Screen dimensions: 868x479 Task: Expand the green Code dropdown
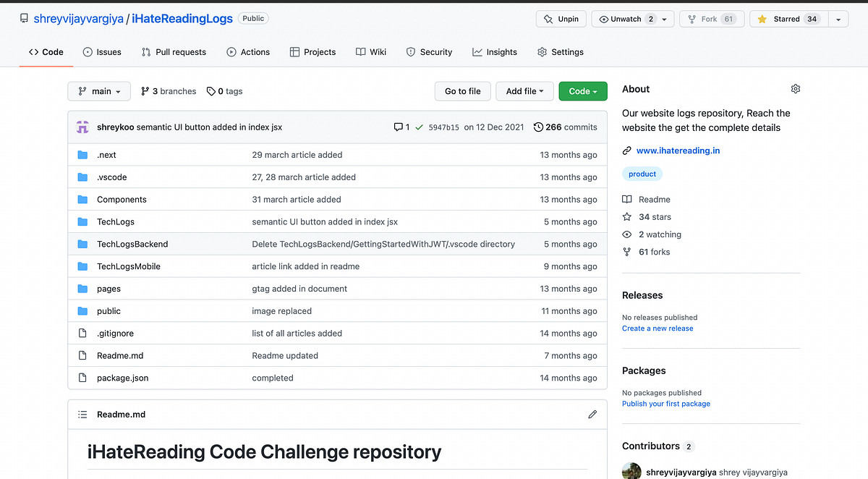click(x=582, y=91)
